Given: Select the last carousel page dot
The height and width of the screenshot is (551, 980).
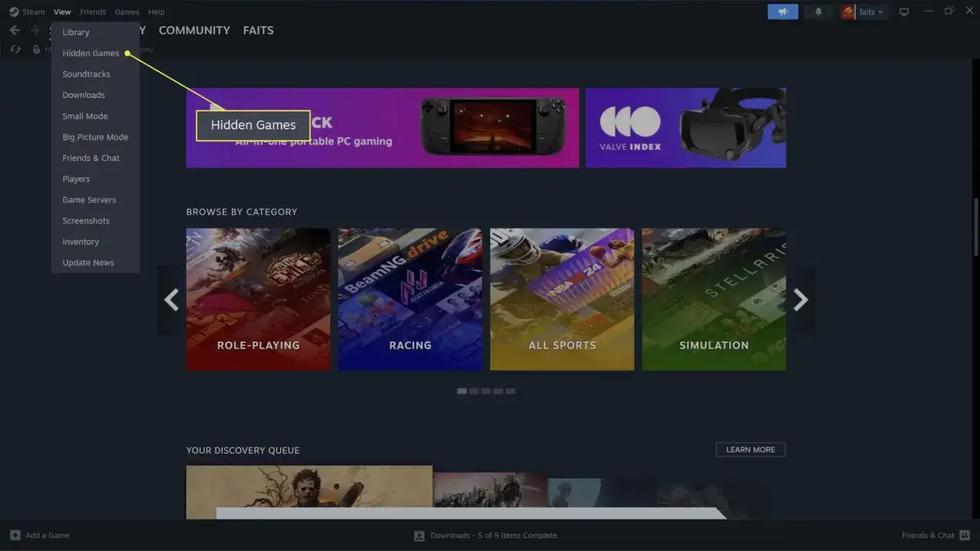Looking at the screenshot, I should pos(511,391).
